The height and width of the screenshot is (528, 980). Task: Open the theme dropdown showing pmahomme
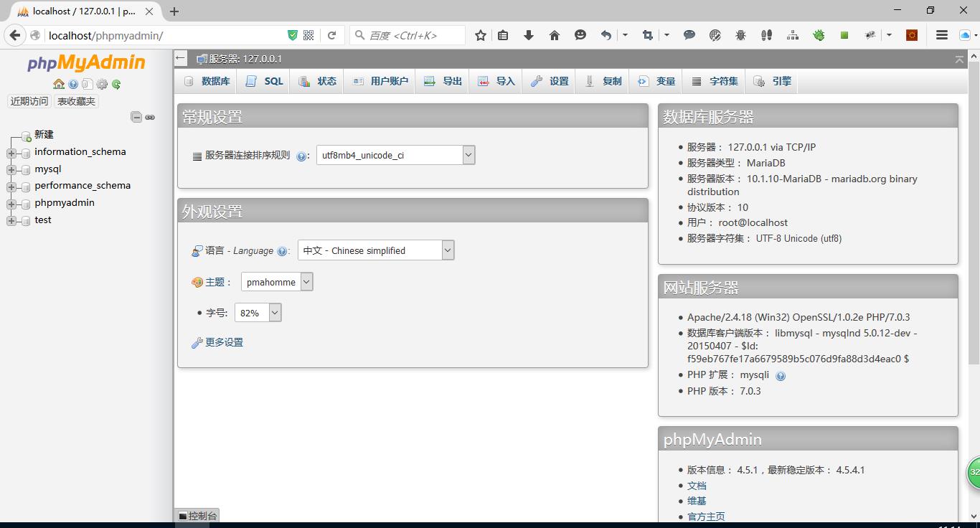pos(277,282)
